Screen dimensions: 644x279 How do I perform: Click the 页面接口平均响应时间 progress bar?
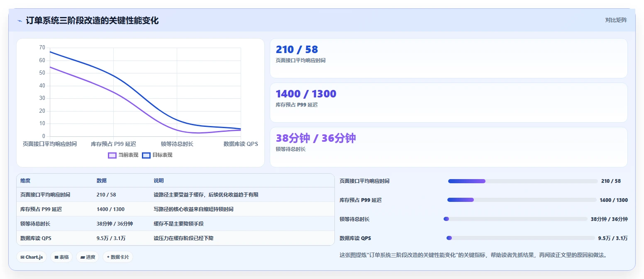pos(523,181)
